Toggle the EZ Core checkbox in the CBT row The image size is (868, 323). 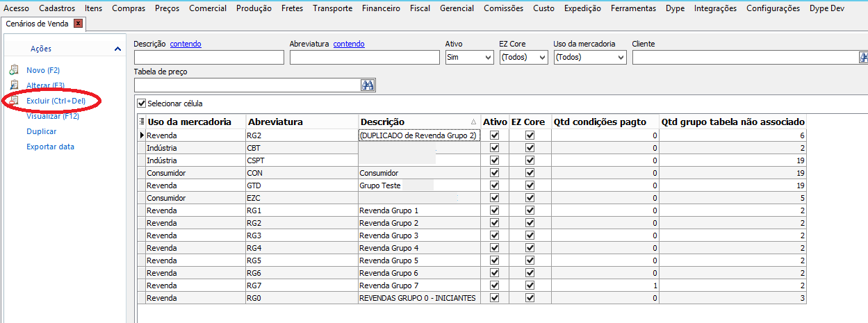point(530,148)
